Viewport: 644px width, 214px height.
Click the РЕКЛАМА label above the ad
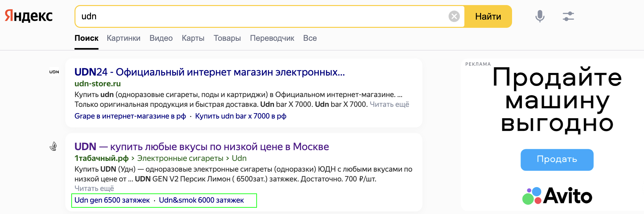pos(478,64)
